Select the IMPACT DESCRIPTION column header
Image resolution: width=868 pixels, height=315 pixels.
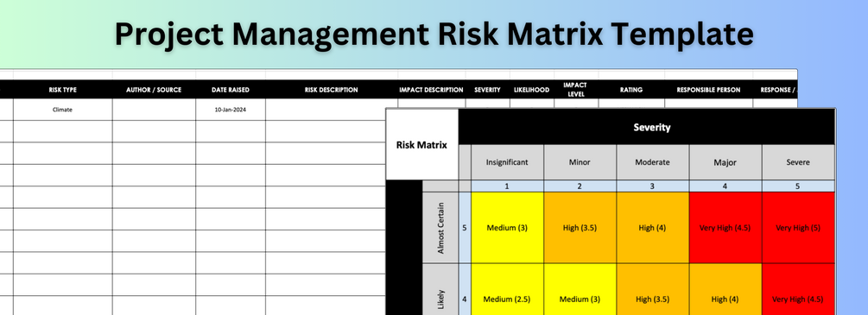431,90
